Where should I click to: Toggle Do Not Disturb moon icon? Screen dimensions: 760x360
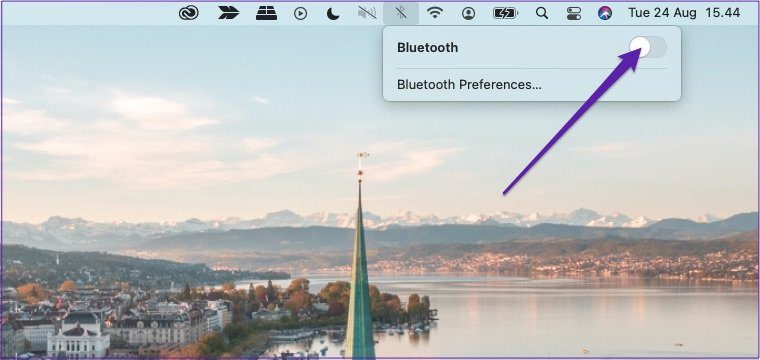[333, 14]
